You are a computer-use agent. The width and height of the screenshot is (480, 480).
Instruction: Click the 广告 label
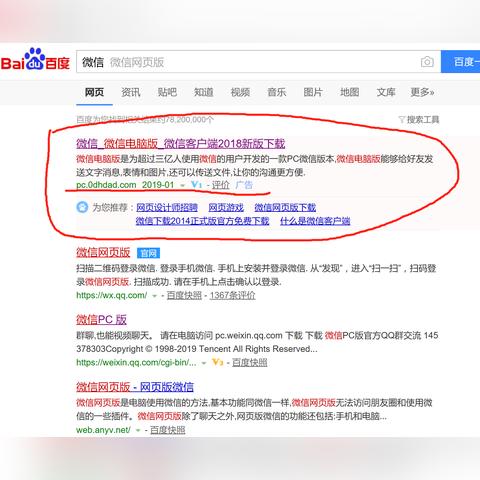(244, 185)
